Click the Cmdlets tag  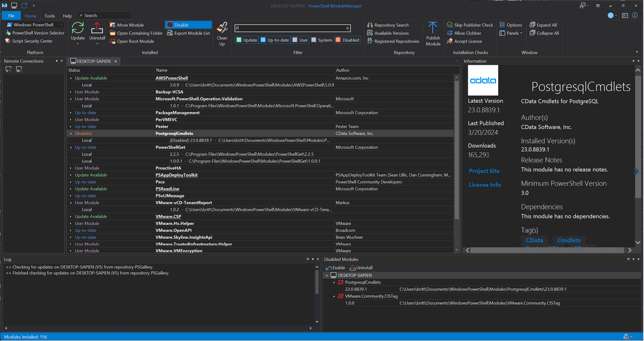click(x=569, y=240)
